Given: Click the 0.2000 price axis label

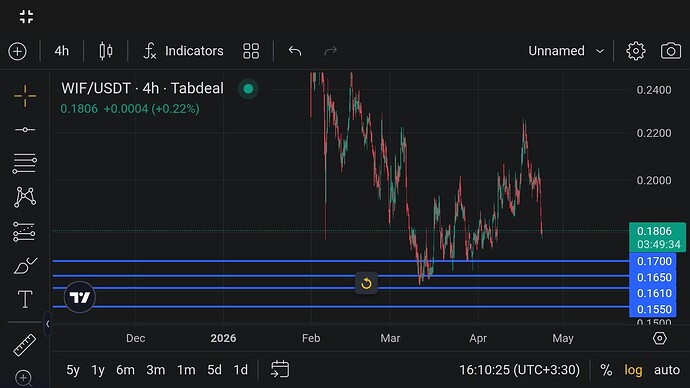Looking at the screenshot, I should tap(654, 180).
